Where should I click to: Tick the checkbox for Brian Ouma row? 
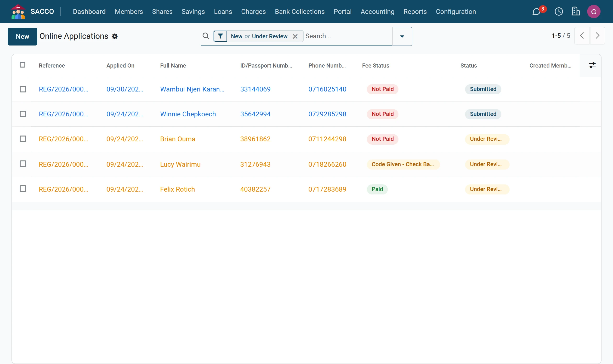click(23, 139)
